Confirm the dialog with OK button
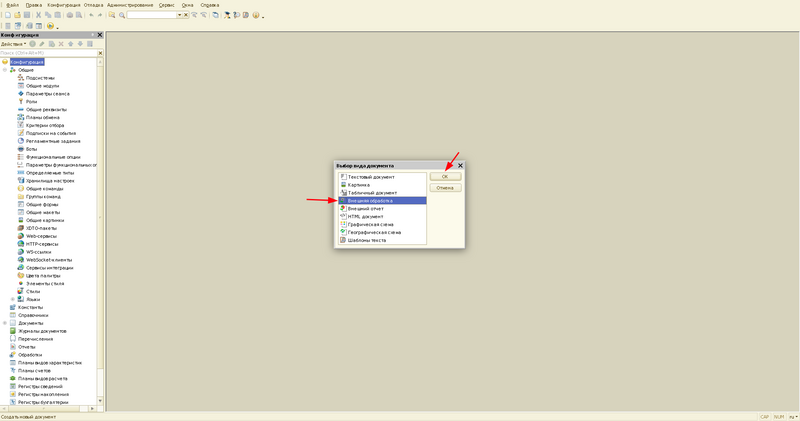This screenshot has width=800, height=421. [445, 177]
